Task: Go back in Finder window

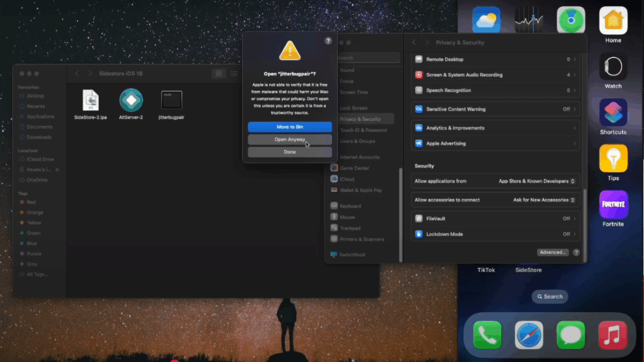Action: pos(77,73)
